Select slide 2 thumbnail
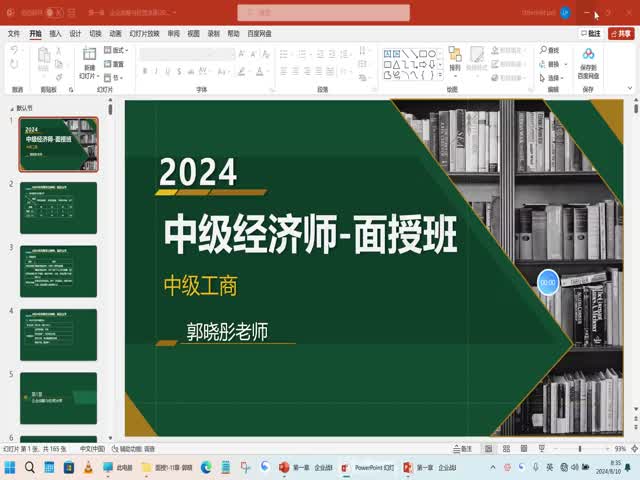This screenshot has height=480, width=640. (58, 208)
